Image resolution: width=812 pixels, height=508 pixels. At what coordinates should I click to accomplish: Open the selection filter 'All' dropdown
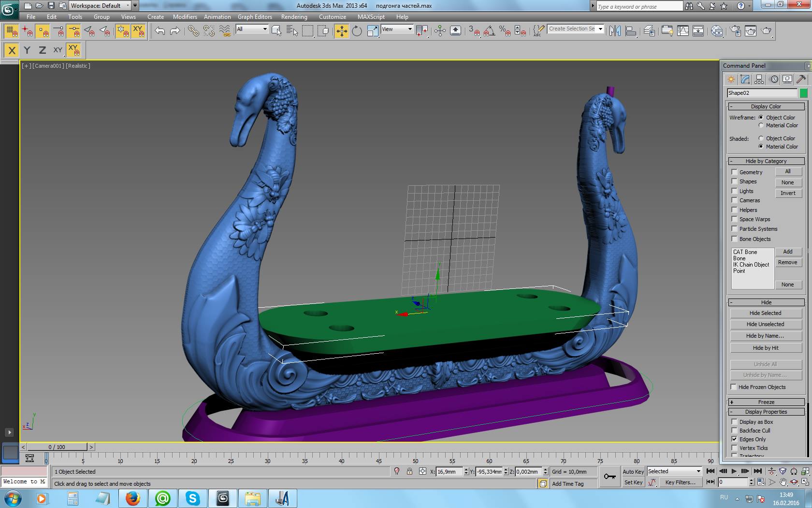(x=252, y=29)
